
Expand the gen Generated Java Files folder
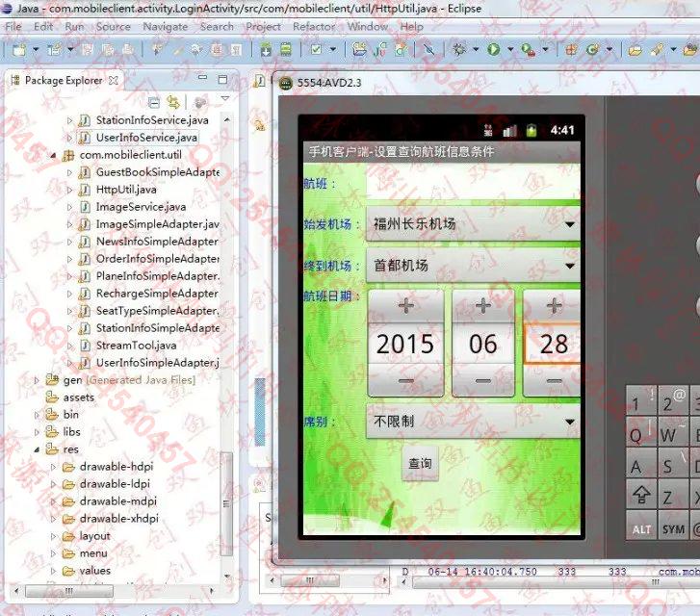pos(37,380)
